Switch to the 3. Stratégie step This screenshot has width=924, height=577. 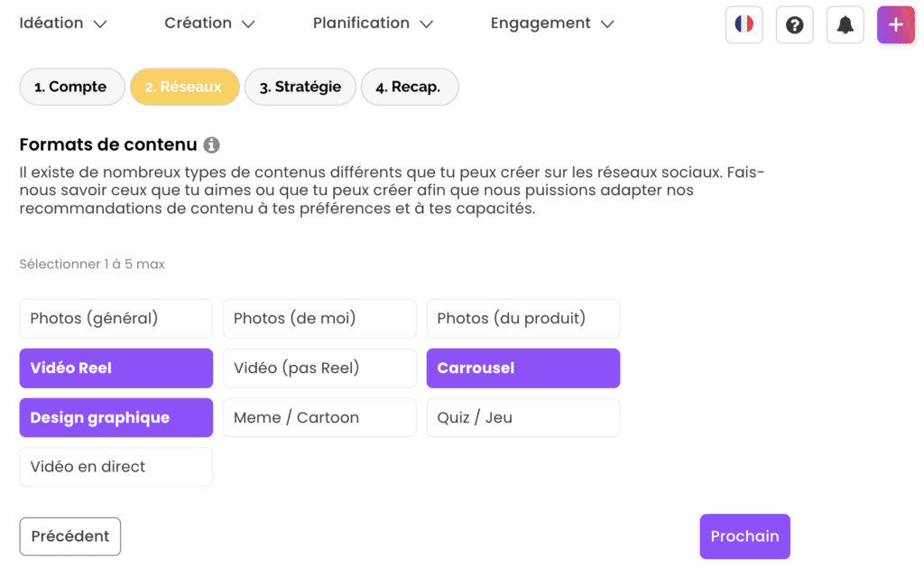click(300, 88)
